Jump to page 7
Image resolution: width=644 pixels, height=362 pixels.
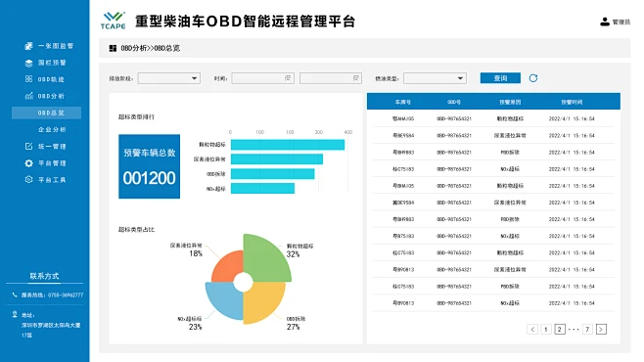tap(588, 329)
